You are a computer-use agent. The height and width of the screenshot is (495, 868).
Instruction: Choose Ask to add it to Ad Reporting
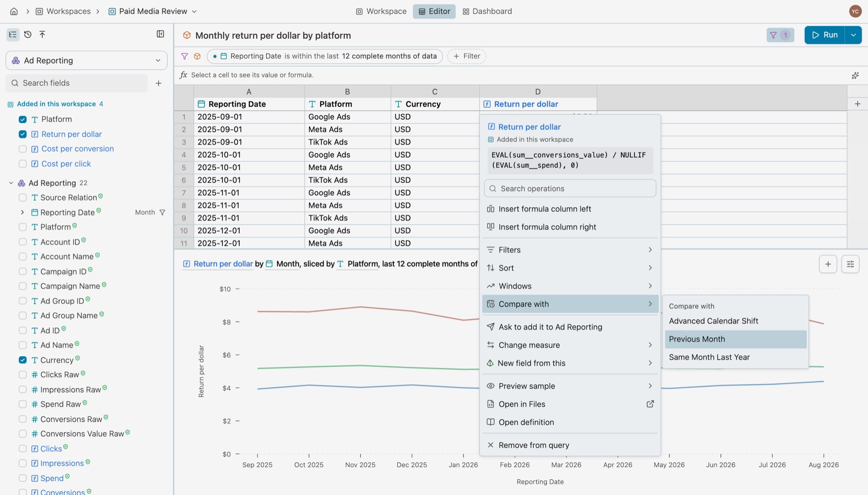pyautogui.click(x=570, y=327)
